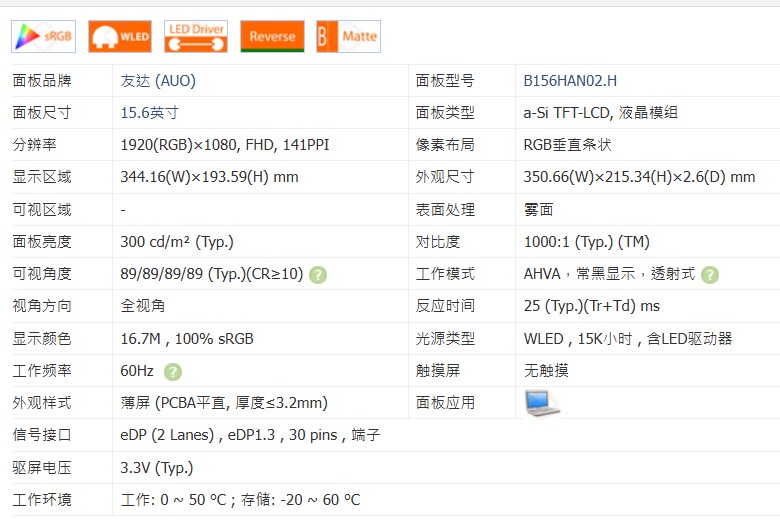The width and height of the screenshot is (780, 521).
Task: Select the eDP signal interface value text
Action: [250, 435]
